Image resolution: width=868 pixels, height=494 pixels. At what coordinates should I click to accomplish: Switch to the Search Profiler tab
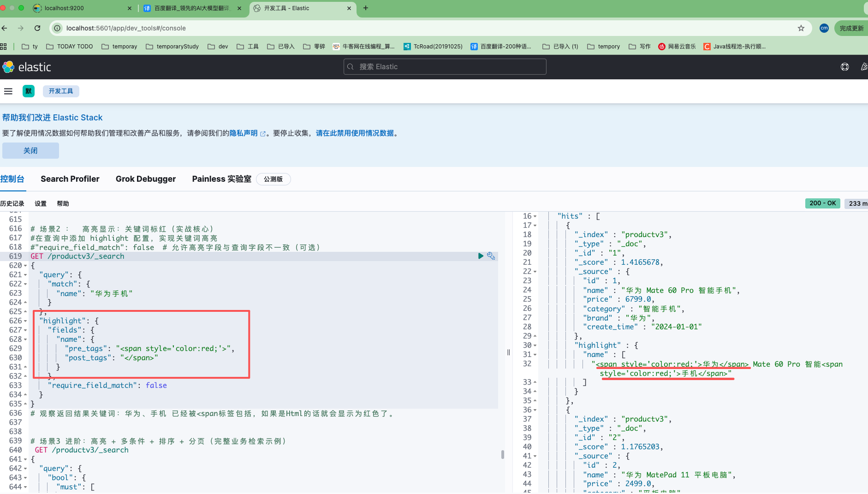(x=70, y=179)
